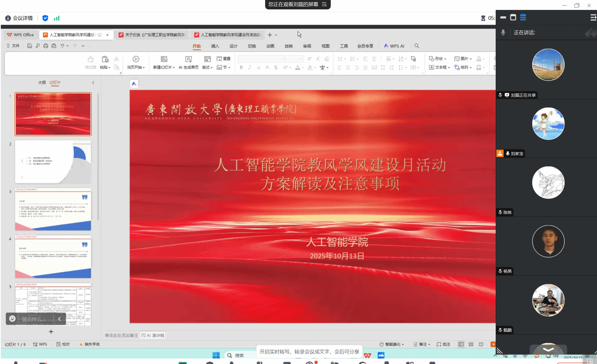Click the Undo arrow icon
The image size is (597, 364).
pyautogui.click(x=62, y=46)
